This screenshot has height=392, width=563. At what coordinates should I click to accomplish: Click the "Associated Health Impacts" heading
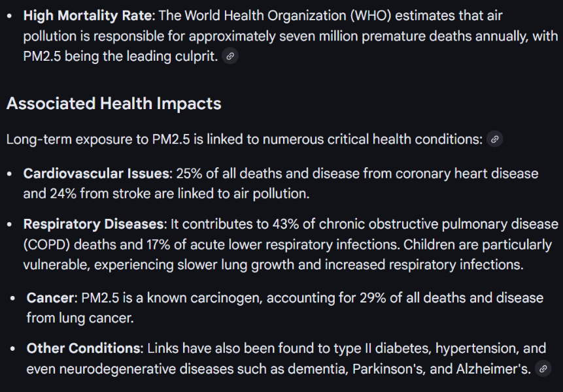point(114,104)
